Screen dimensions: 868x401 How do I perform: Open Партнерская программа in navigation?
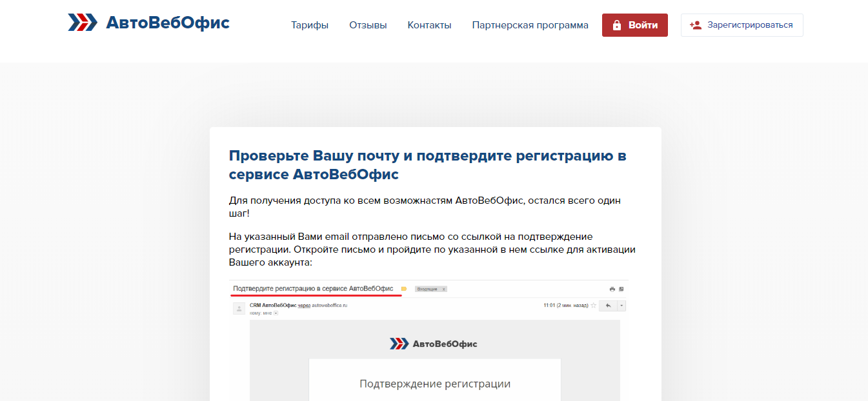point(530,25)
